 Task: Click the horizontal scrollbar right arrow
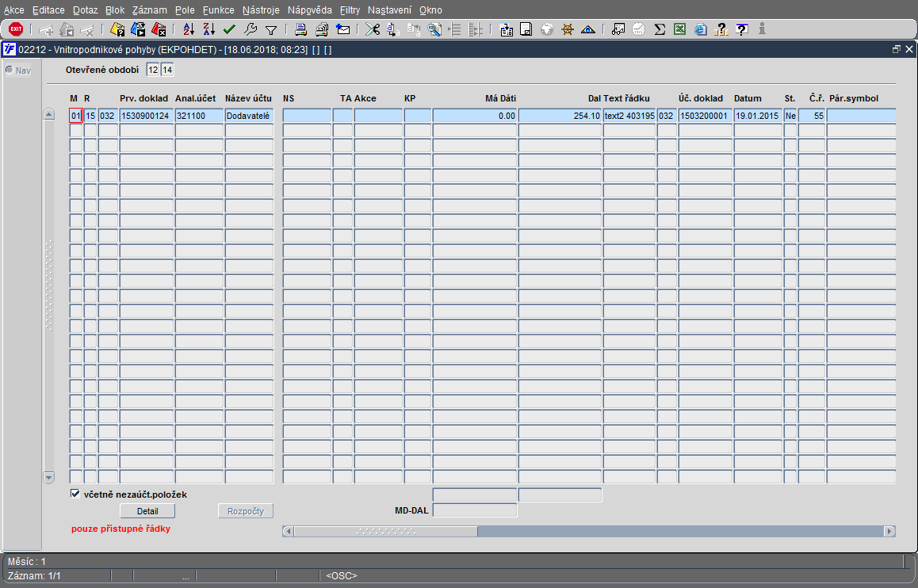[890, 531]
